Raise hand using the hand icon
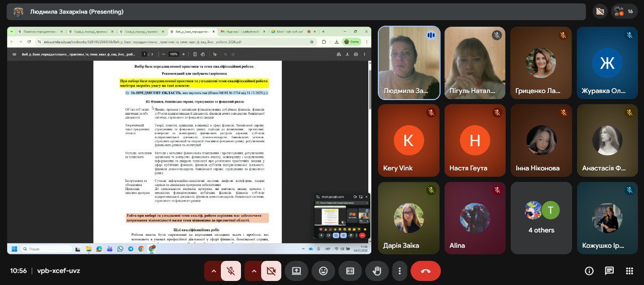644x285 pixels. click(x=376, y=271)
